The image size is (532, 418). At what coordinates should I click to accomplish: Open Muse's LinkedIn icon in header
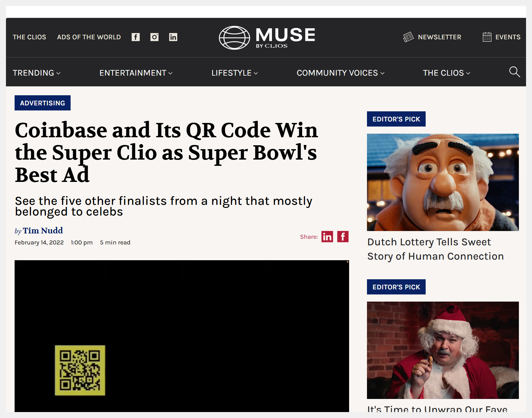click(173, 37)
